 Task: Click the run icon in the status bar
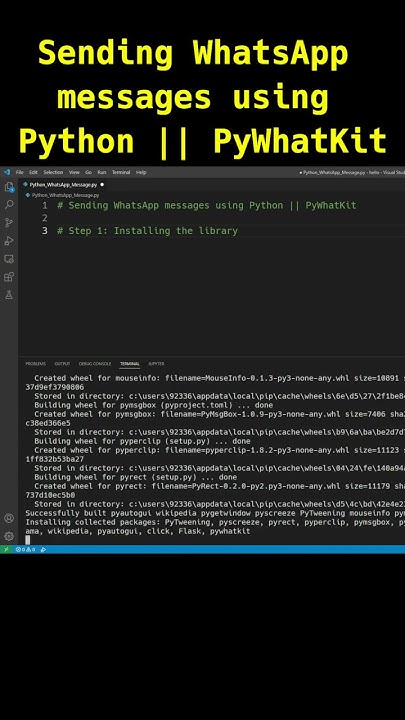[43, 549]
